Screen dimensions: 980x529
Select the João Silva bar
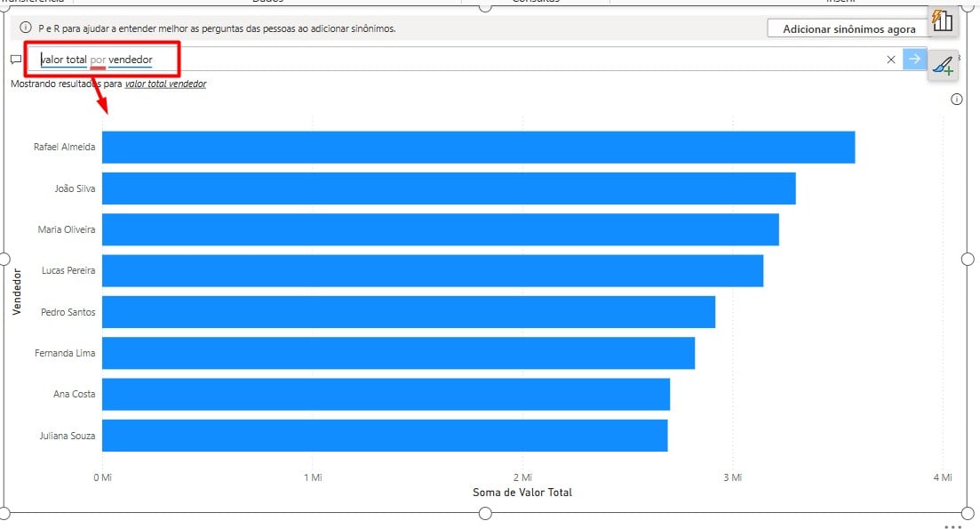[x=449, y=188]
